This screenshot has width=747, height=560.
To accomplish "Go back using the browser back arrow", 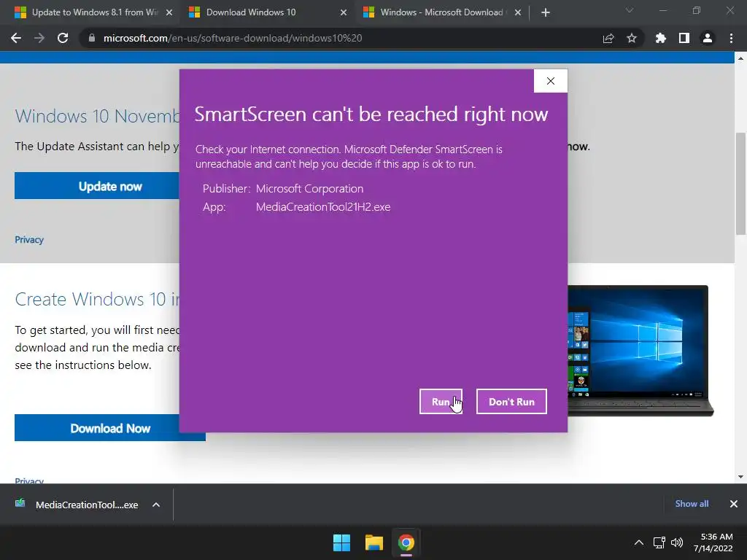I will (x=16, y=38).
